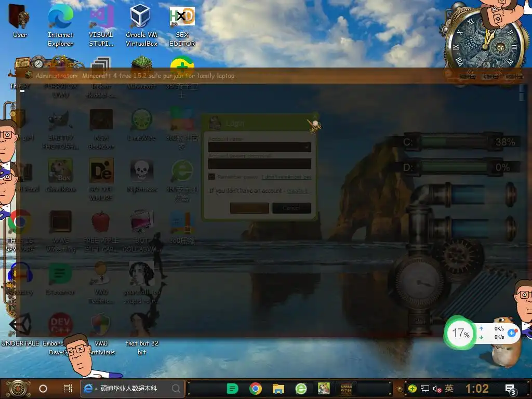Image resolution: width=532 pixels, height=399 pixels.
Task: Click the magnifier in the taskbar search box
Action: (176, 389)
